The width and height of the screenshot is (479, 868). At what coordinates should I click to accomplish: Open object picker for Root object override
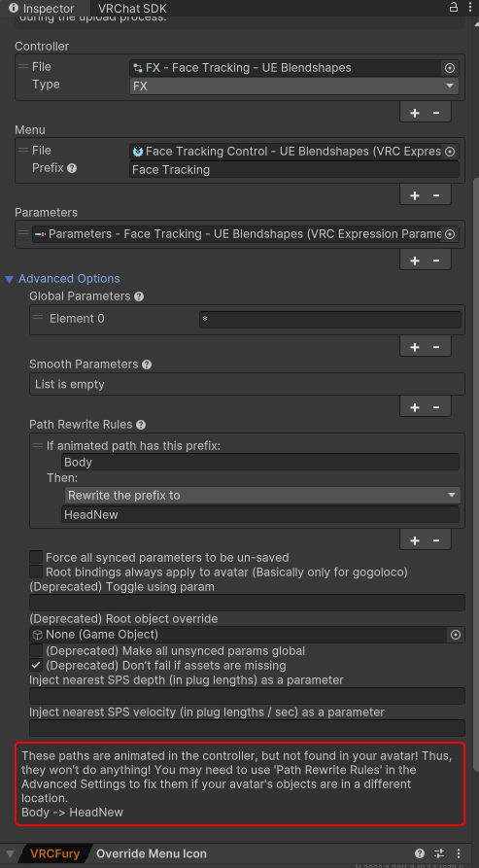pyautogui.click(x=456, y=635)
